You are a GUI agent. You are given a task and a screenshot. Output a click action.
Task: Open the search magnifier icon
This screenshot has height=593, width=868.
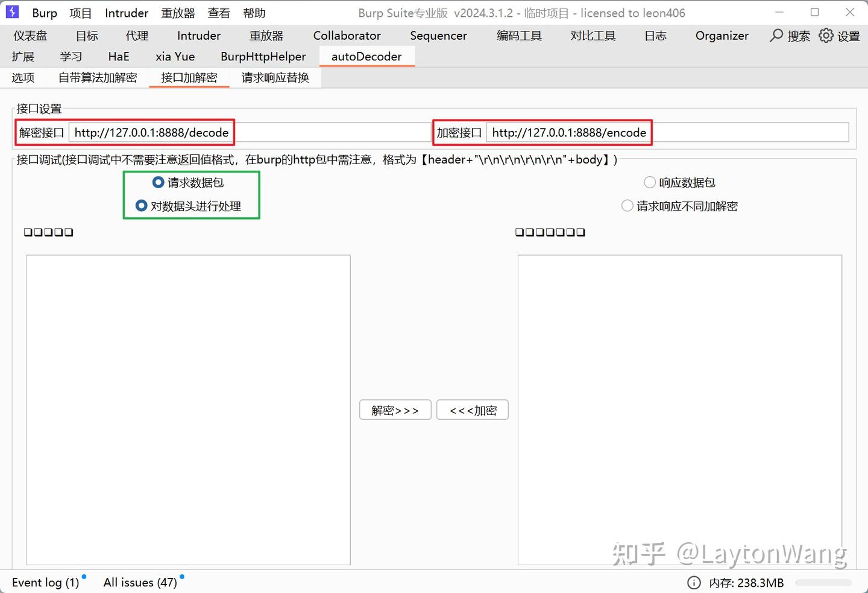776,36
